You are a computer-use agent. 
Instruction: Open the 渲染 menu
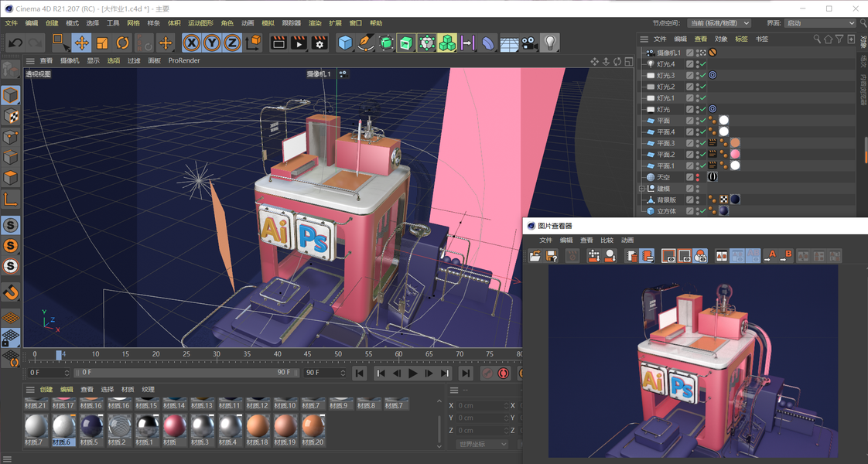(315, 23)
